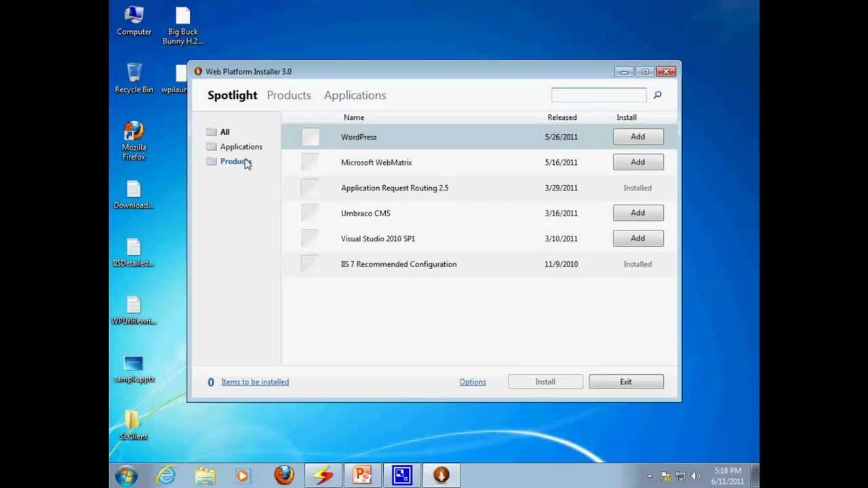Open the Windows Start menu orb

[126, 475]
